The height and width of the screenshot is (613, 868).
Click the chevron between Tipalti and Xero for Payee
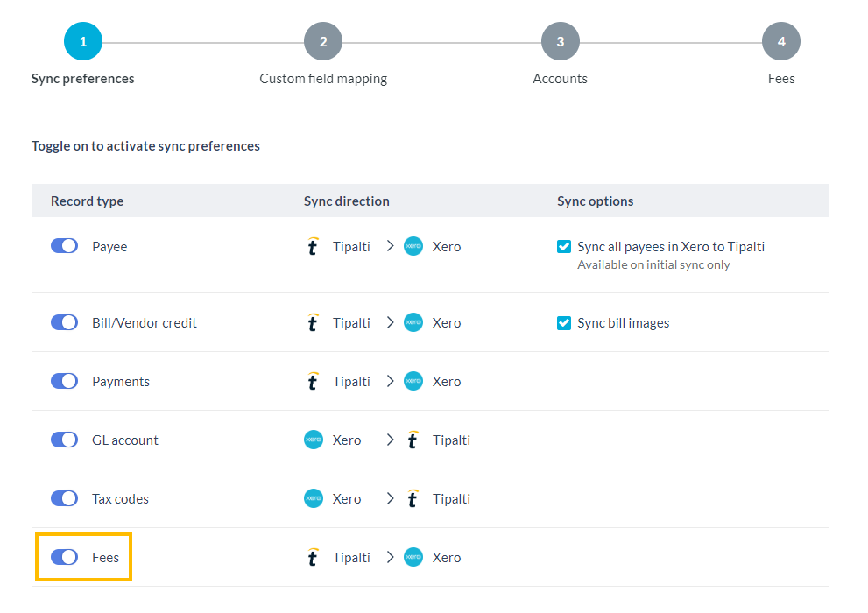(389, 246)
